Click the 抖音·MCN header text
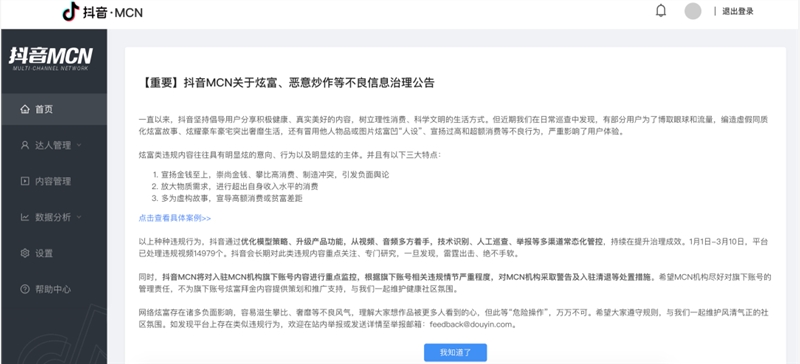The image size is (800, 364). (x=113, y=12)
